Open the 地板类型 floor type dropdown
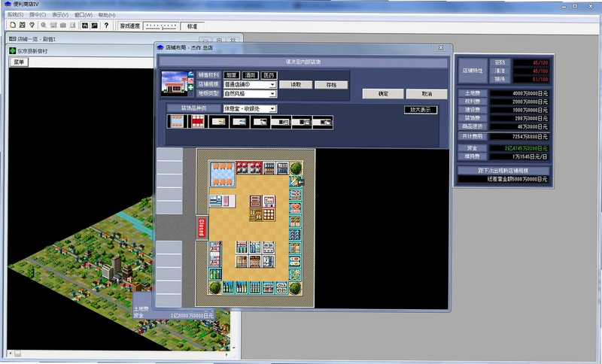This screenshot has width=602, height=364. pos(272,93)
